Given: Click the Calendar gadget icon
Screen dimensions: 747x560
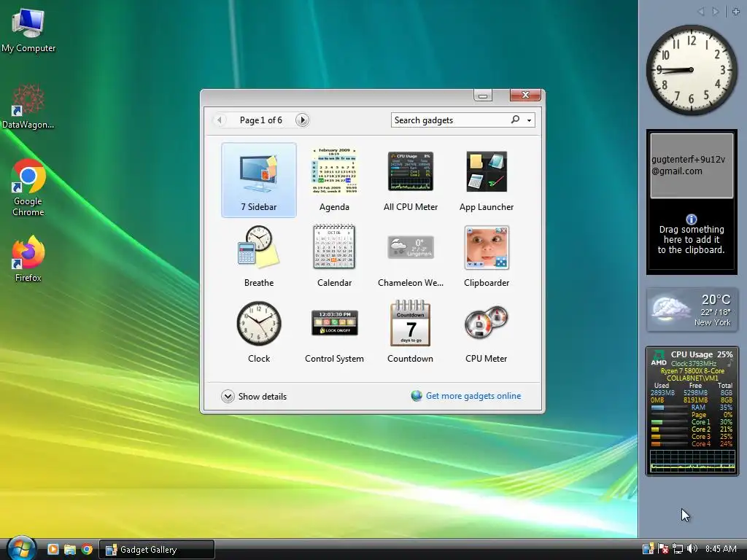Looking at the screenshot, I should coord(334,247).
